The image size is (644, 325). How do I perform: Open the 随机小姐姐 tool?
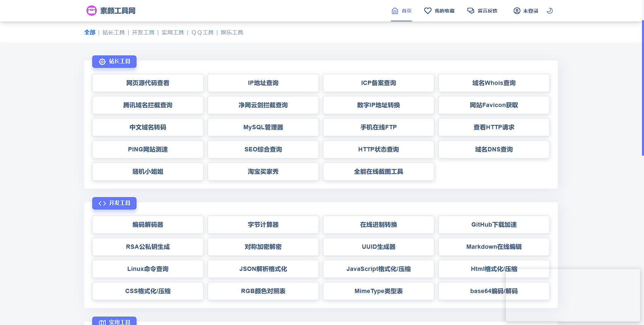pos(148,172)
